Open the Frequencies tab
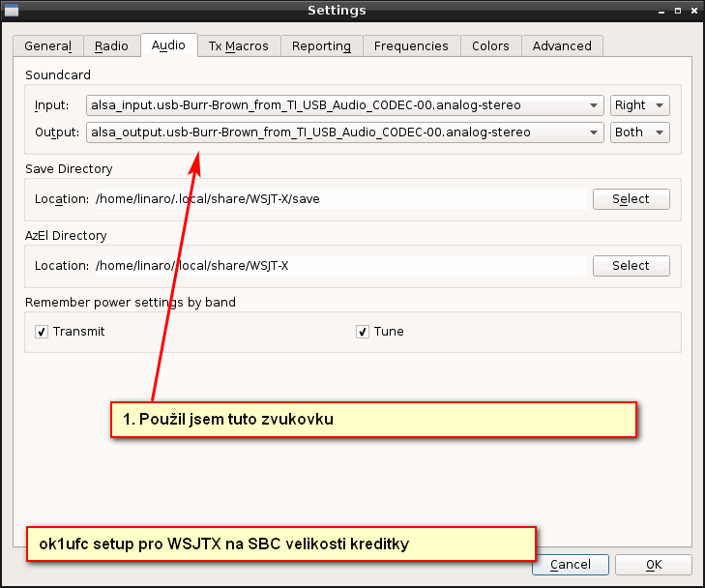Viewport: 705px width, 588px height. click(x=411, y=45)
